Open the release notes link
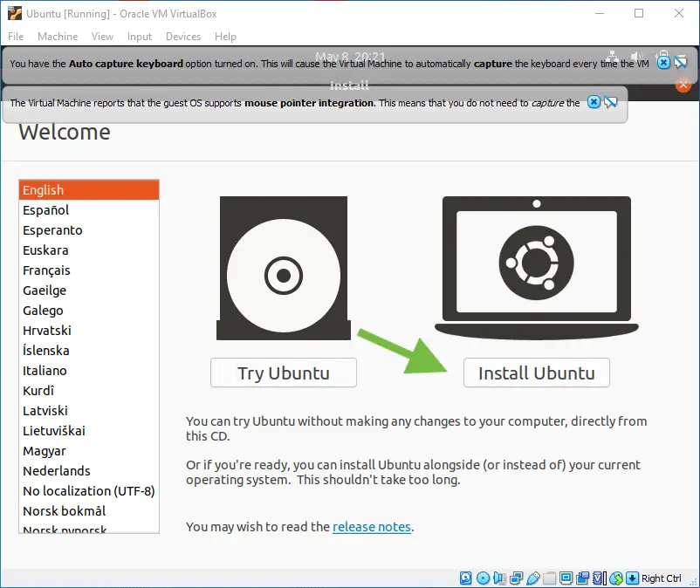 point(372,527)
